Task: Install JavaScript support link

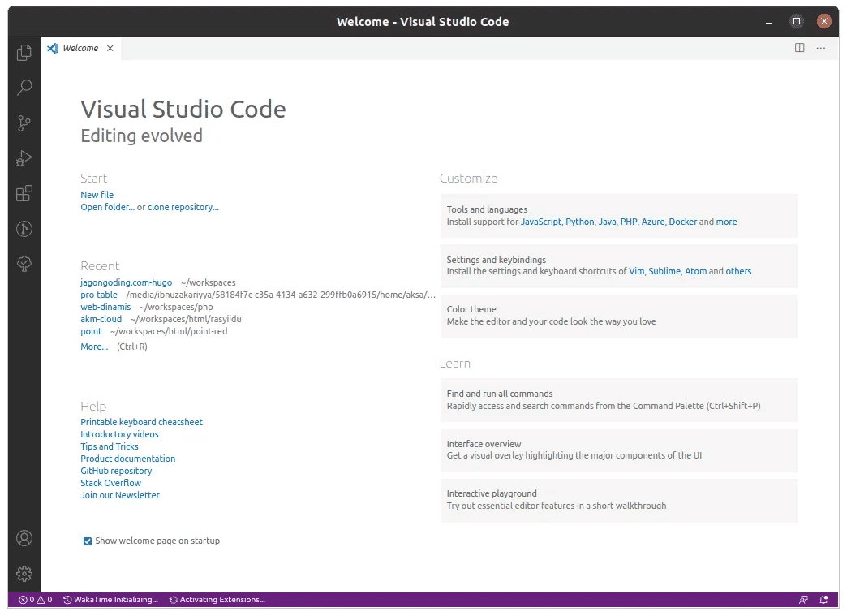Action: (x=540, y=222)
